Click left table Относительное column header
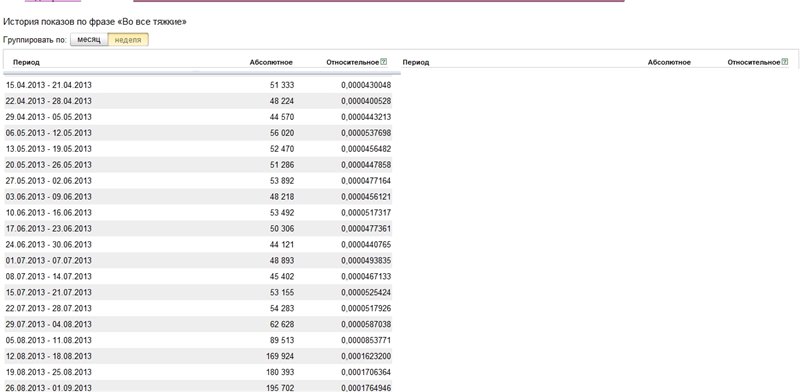The height and width of the screenshot is (392, 800). tap(353, 62)
